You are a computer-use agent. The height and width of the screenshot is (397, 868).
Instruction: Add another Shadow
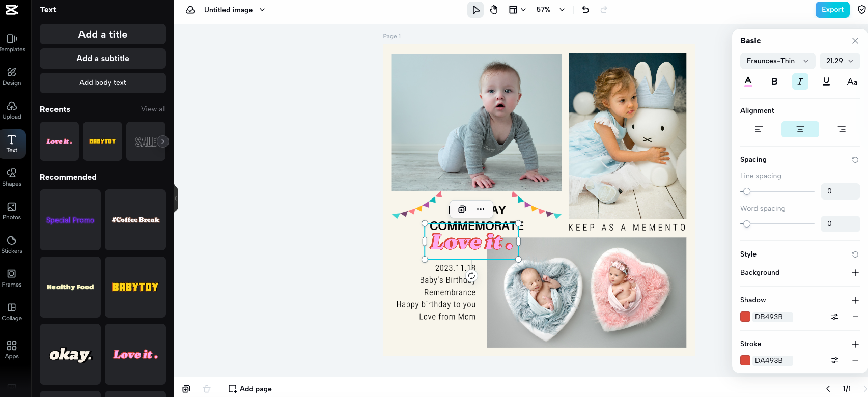(x=855, y=300)
